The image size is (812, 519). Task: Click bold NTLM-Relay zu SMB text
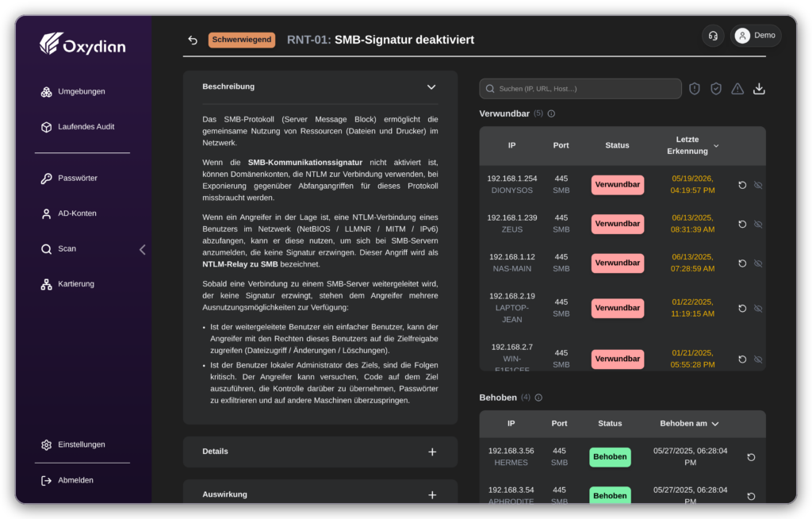[239, 264]
